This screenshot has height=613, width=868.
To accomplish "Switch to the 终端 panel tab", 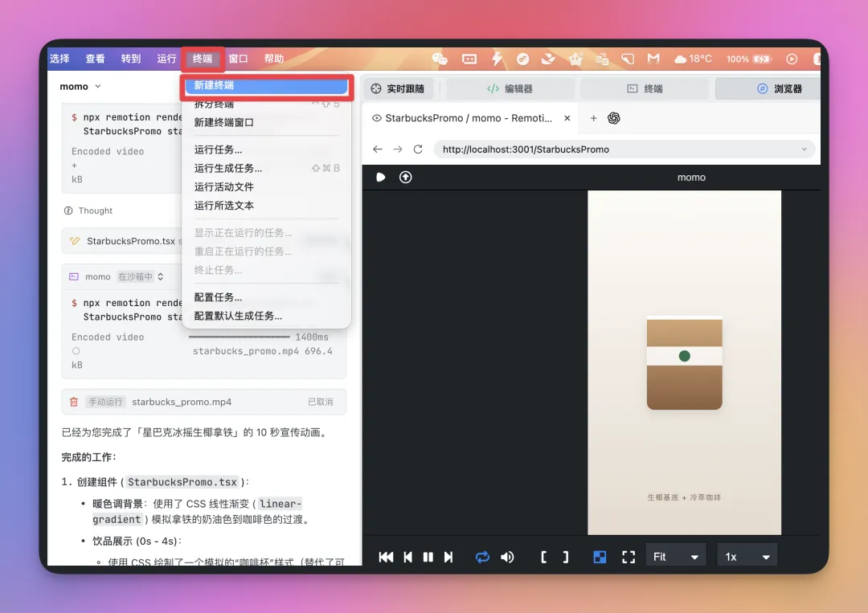I will click(x=645, y=88).
